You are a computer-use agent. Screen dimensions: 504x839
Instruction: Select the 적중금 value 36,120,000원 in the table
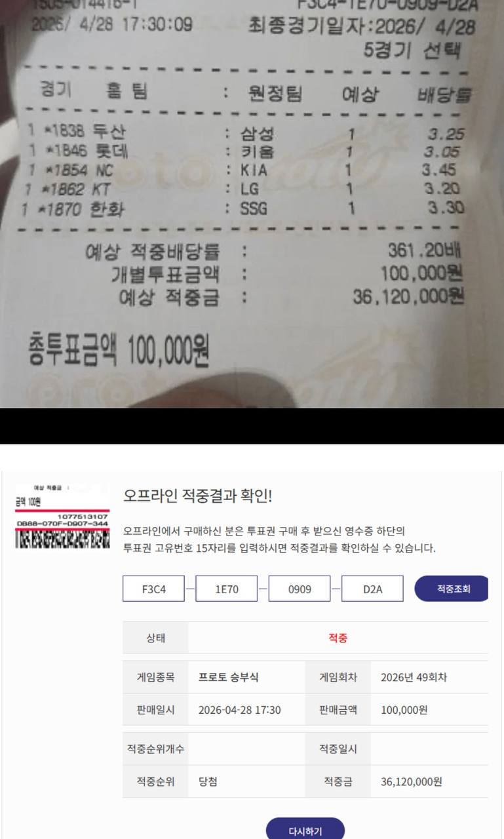coord(412,781)
